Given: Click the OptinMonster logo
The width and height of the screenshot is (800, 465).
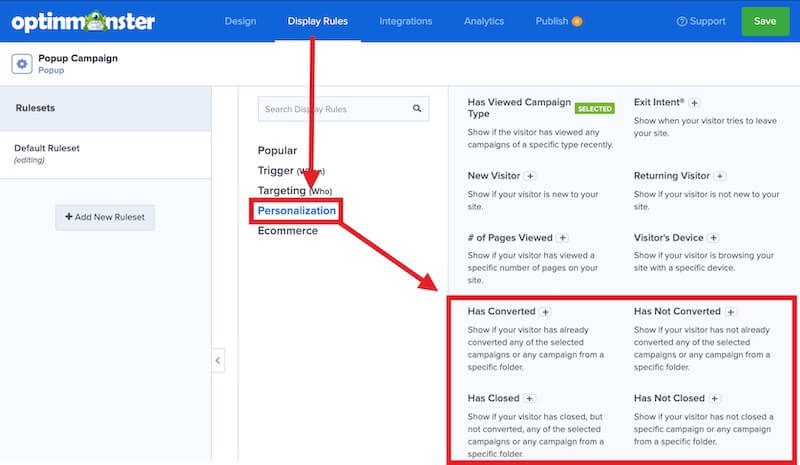Looking at the screenshot, I should 83,21.
